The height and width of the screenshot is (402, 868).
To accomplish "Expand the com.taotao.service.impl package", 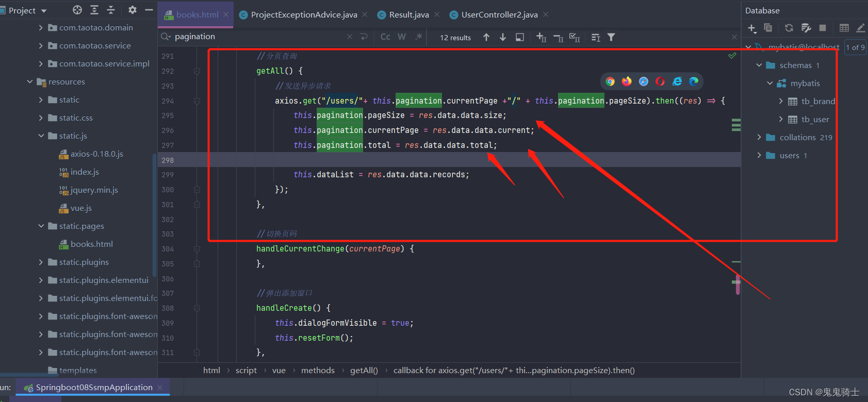I will click(x=41, y=64).
